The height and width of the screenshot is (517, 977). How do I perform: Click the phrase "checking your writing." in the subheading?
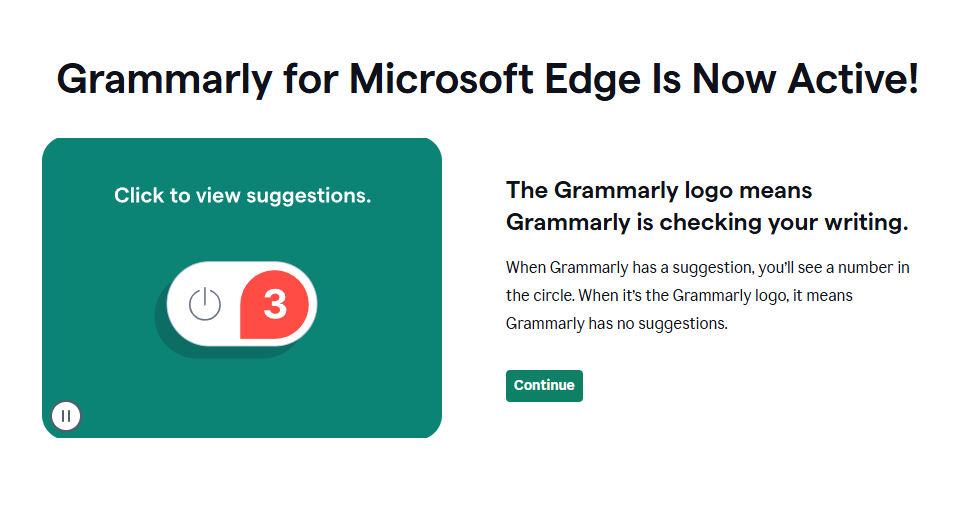point(783,222)
